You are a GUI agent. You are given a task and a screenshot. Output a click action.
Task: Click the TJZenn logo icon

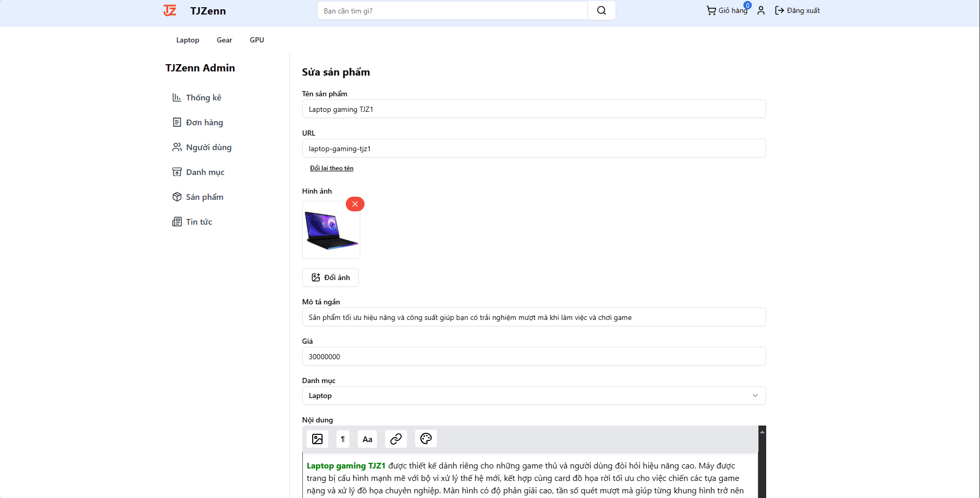(x=170, y=11)
